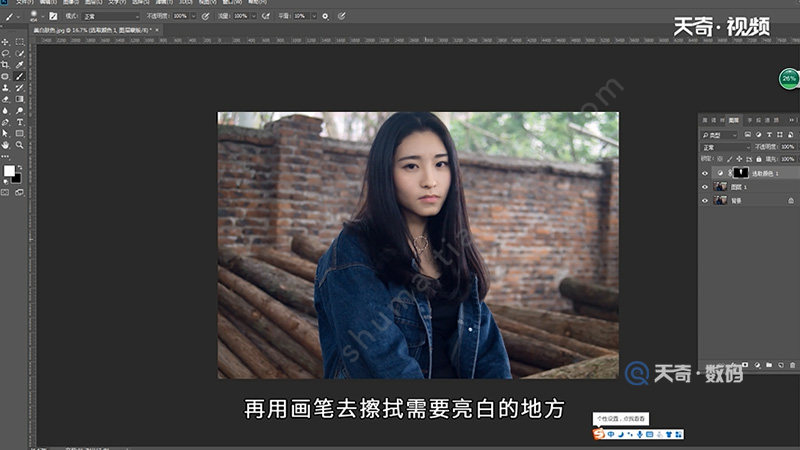The height and width of the screenshot is (450, 800).
Task: Filter layers by type layers
Action: 769,135
